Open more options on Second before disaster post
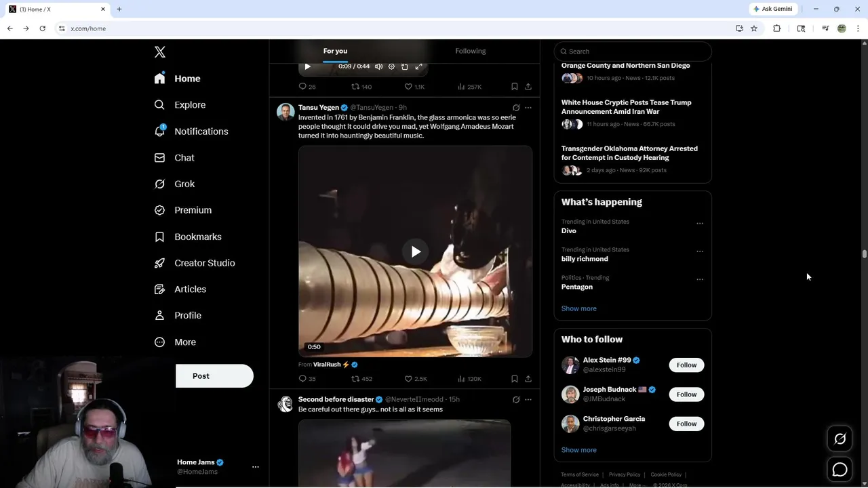Image resolution: width=868 pixels, height=488 pixels. [x=528, y=400]
